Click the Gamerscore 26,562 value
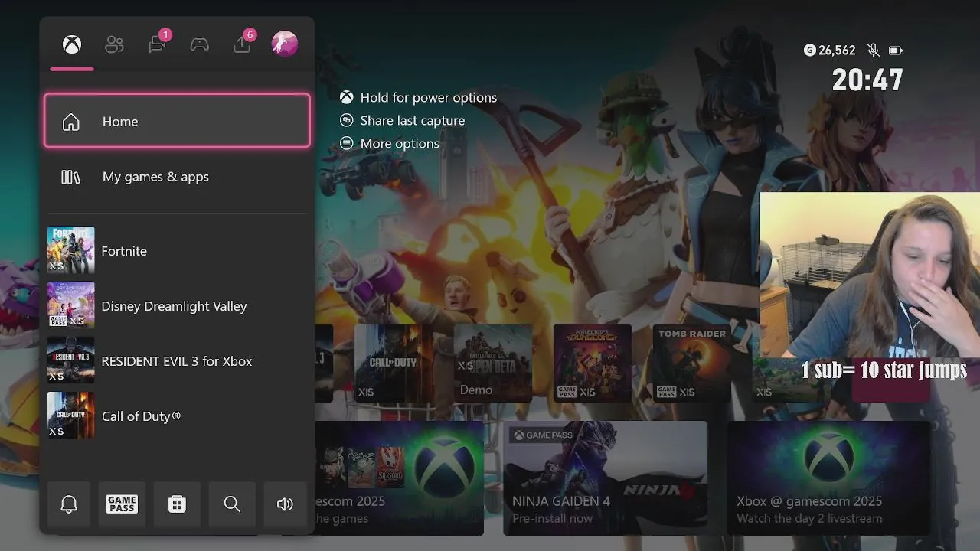Viewport: 980px width, 551px height. [x=837, y=51]
